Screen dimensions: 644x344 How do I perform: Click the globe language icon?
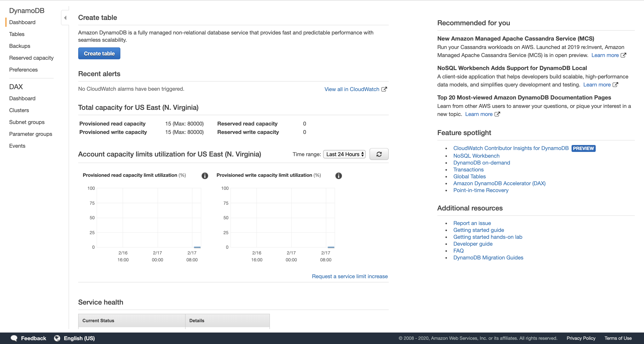click(57, 338)
